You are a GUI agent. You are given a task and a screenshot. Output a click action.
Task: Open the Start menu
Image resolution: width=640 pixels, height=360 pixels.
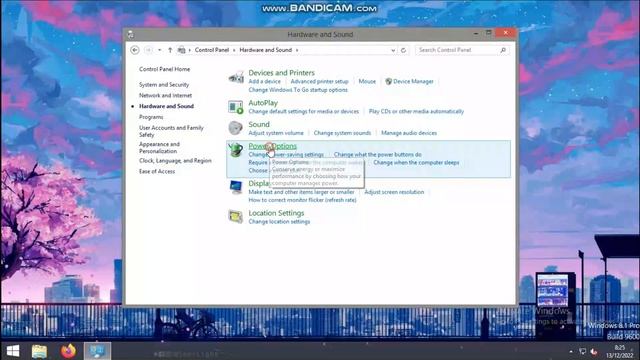point(13,351)
